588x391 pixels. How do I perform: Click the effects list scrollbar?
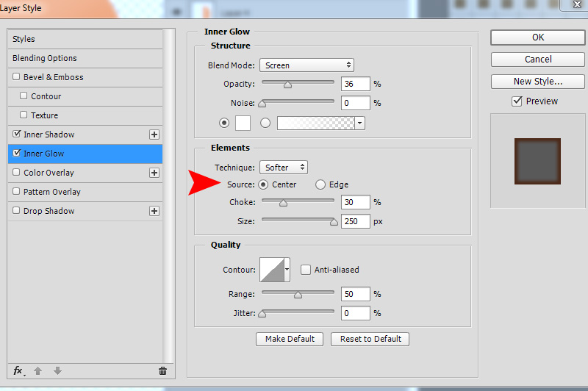coord(170,195)
